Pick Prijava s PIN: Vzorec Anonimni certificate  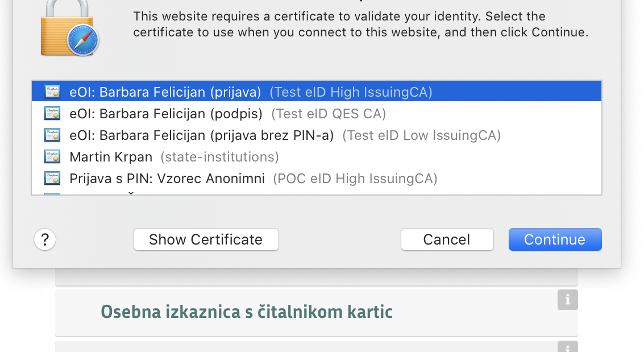tap(317, 178)
